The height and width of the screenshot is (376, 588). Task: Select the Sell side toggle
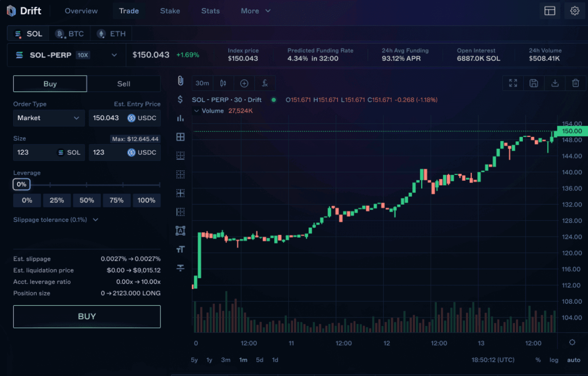(124, 84)
